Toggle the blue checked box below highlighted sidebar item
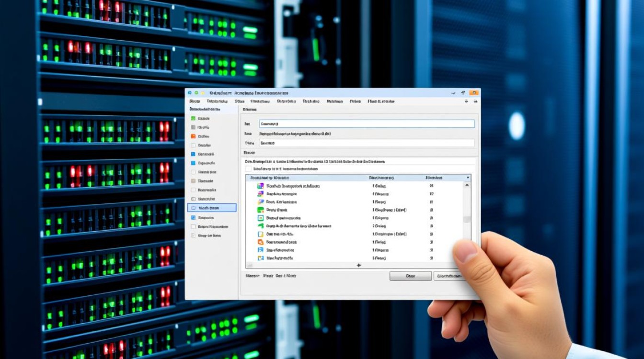The width and height of the screenshot is (644, 359). (x=193, y=217)
